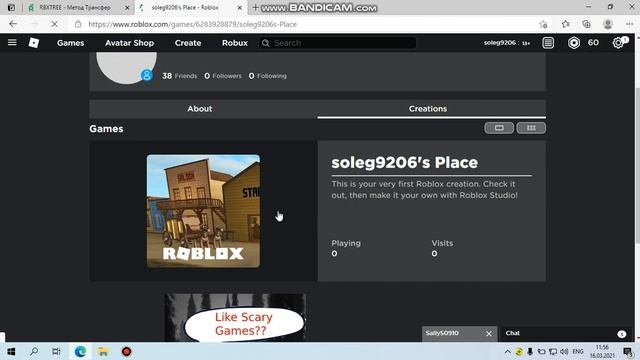The image size is (640, 360).
Task: Open Bandicam recorder from taskbar
Action: point(127,351)
